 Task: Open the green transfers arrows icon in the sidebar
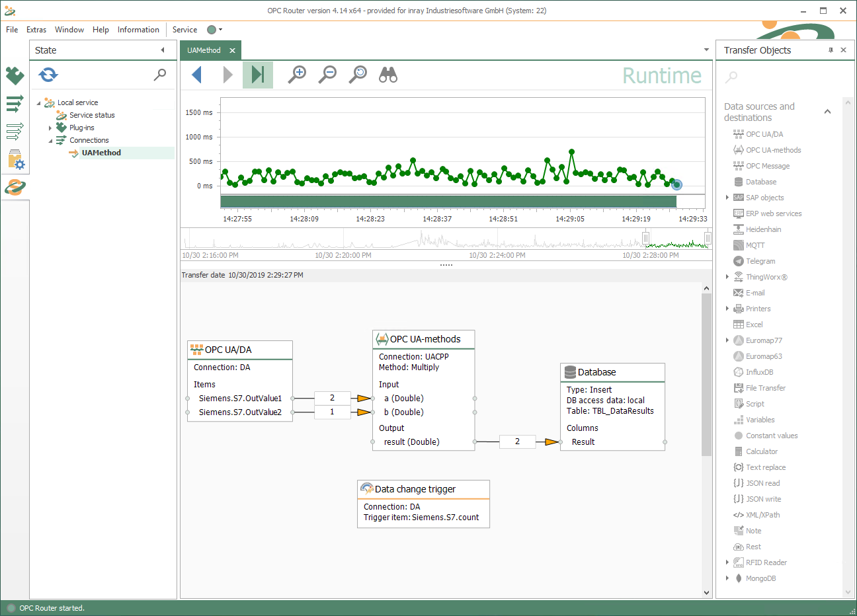click(15, 104)
